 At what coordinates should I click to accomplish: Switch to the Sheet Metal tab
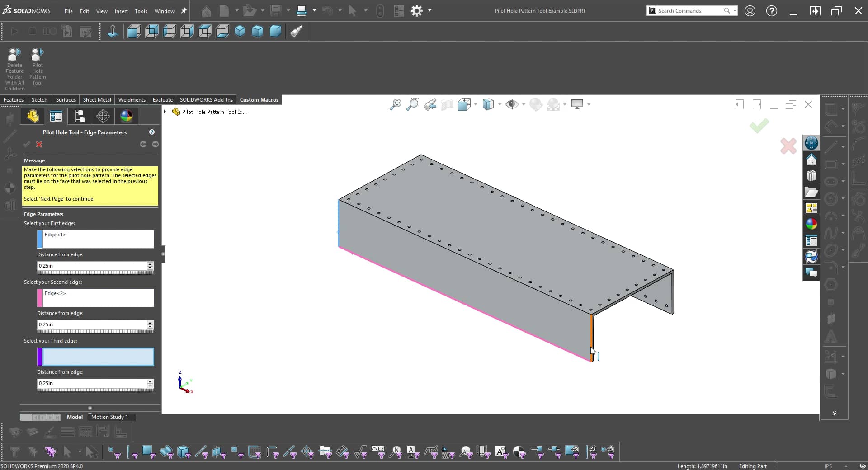[x=97, y=99]
